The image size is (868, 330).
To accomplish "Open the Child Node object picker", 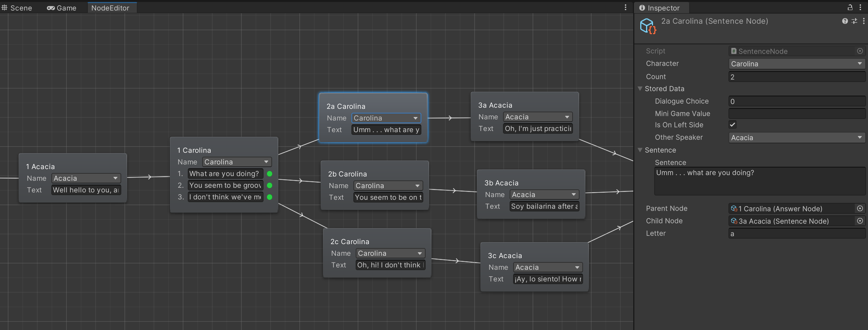I will pyautogui.click(x=860, y=221).
